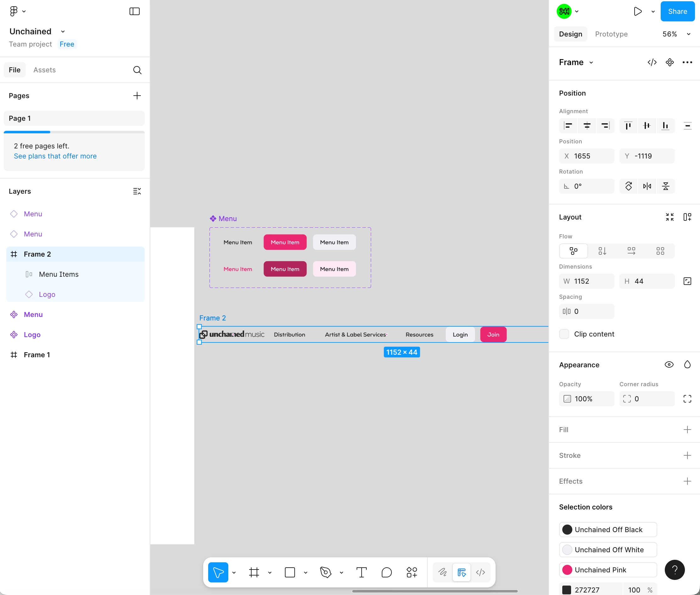
Task: Select the Text tool in toolbar
Action: [361, 572]
